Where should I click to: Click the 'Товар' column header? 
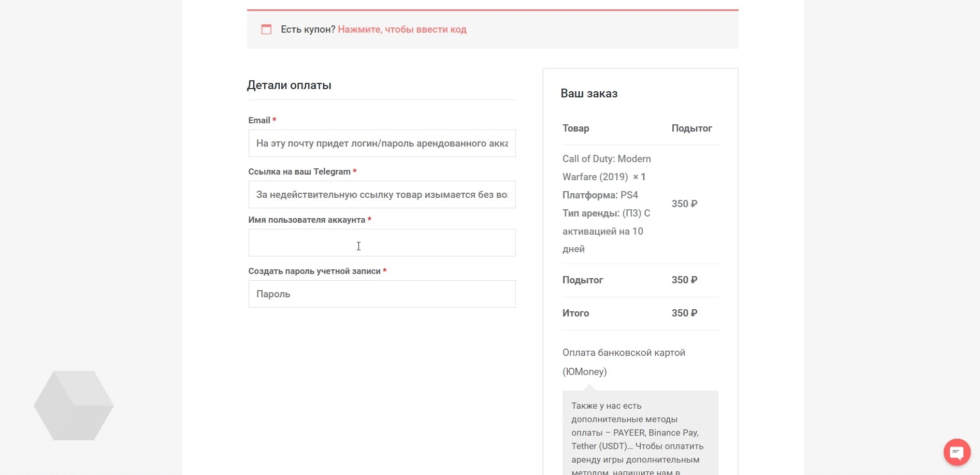pos(576,128)
